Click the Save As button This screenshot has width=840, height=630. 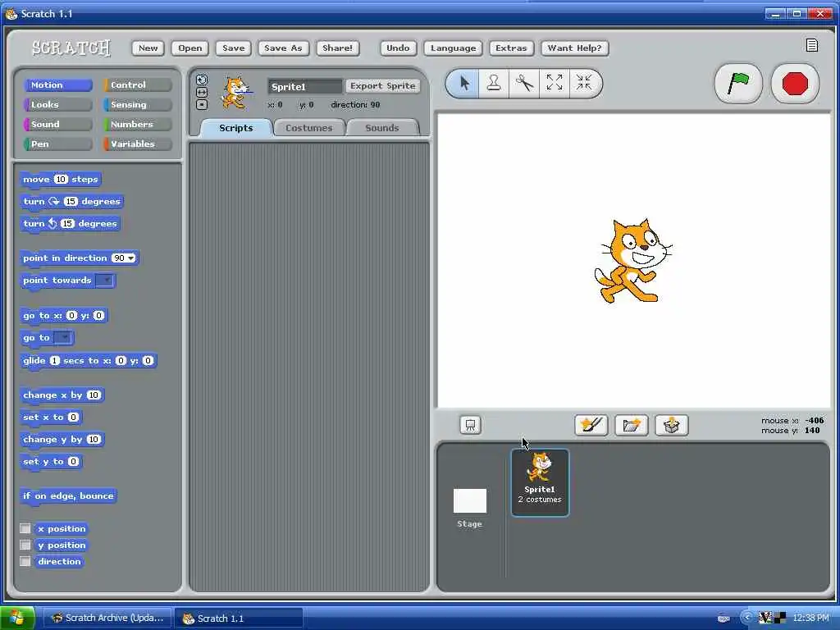pos(283,48)
